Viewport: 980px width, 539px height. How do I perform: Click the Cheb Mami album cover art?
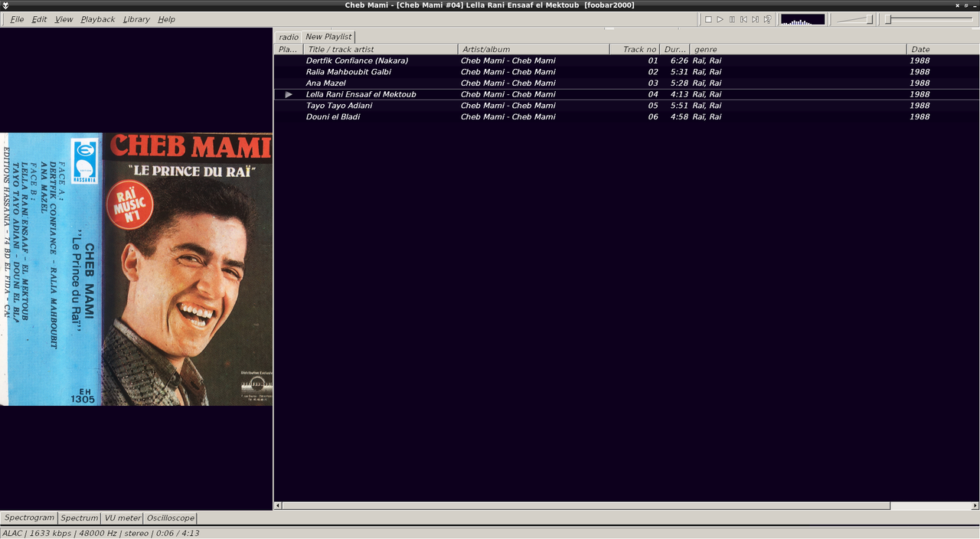pyautogui.click(x=136, y=269)
